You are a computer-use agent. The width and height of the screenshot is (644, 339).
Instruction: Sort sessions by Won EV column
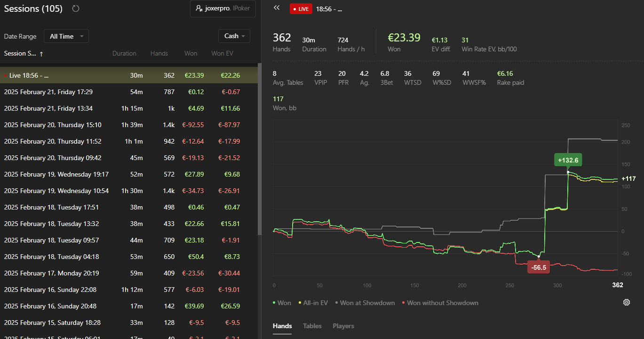(222, 54)
